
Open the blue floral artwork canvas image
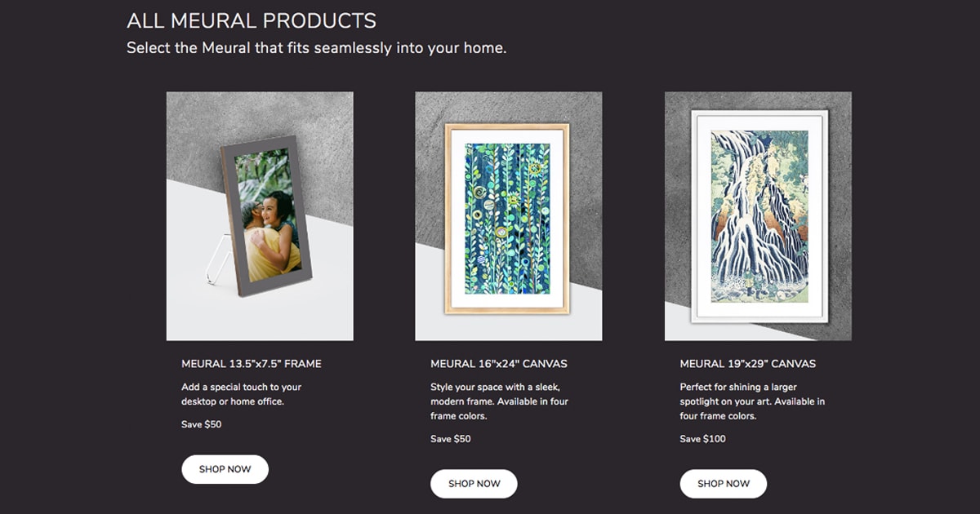507,219
